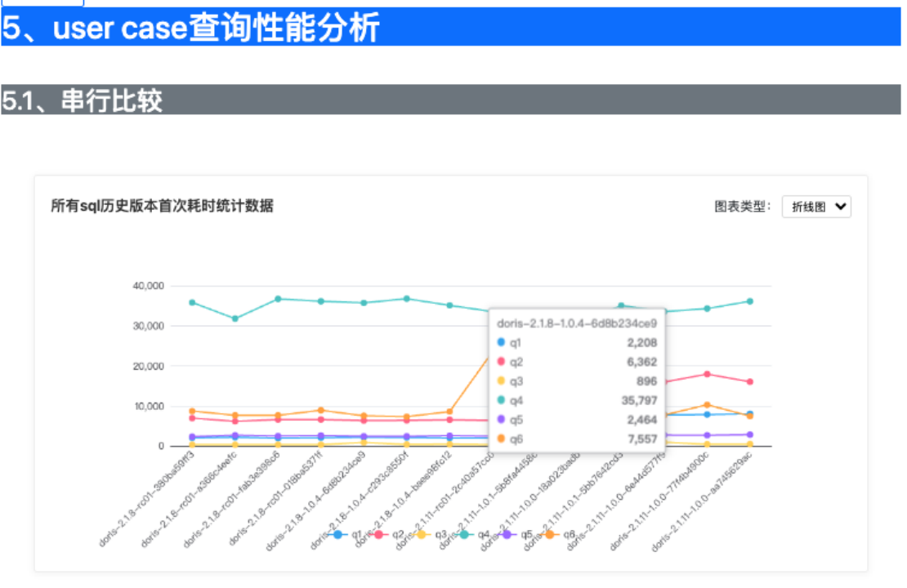907x588 pixels.
Task: Click the purple q5 legend marker
Action: (x=507, y=534)
